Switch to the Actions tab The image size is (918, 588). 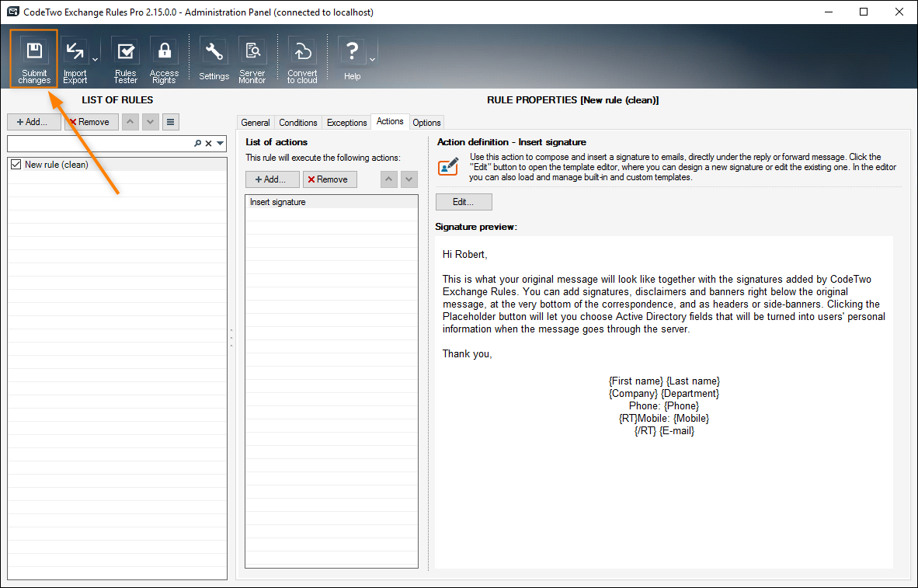pos(390,121)
